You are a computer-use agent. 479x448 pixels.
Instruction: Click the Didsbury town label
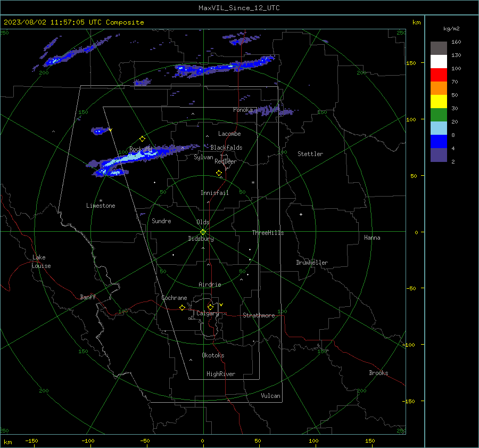(x=201, y=239)
